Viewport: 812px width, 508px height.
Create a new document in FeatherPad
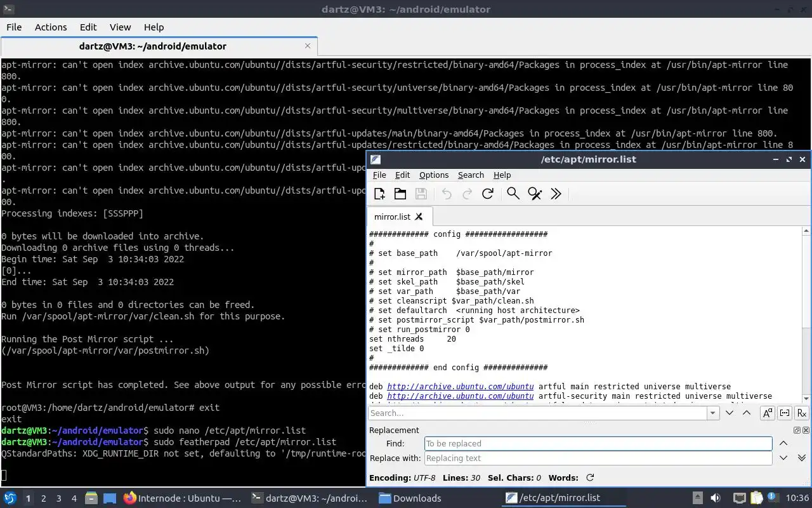[379, 194]
